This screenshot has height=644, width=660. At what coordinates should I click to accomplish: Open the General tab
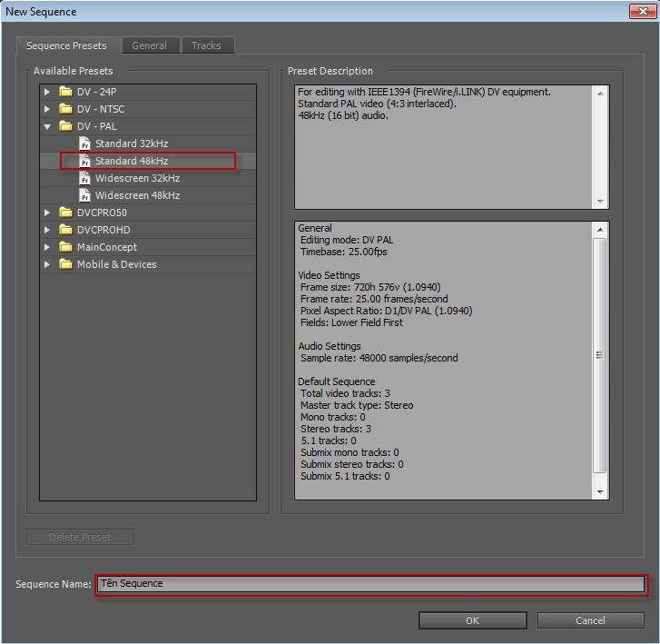coord(150,45)
